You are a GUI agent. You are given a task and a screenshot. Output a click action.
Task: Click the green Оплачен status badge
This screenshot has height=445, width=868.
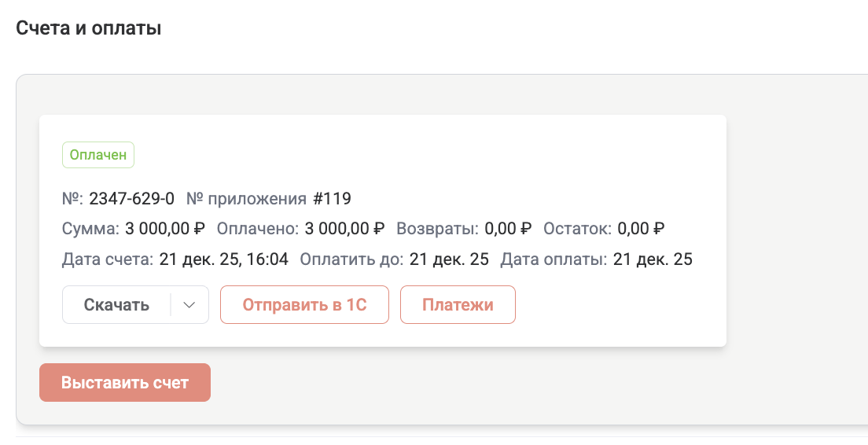point(98,155)
